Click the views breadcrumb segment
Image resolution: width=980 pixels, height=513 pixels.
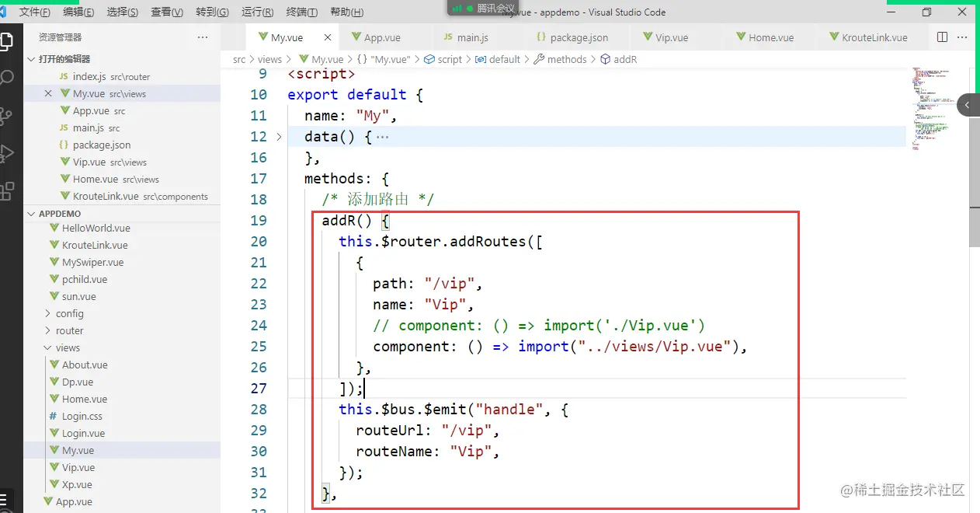point(269,59)
